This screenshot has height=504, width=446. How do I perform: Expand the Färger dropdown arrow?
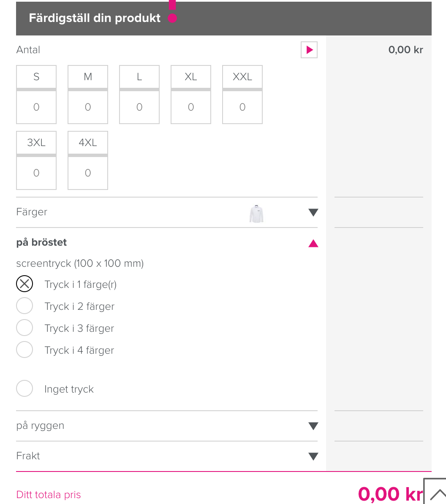(x=313, y=212)
